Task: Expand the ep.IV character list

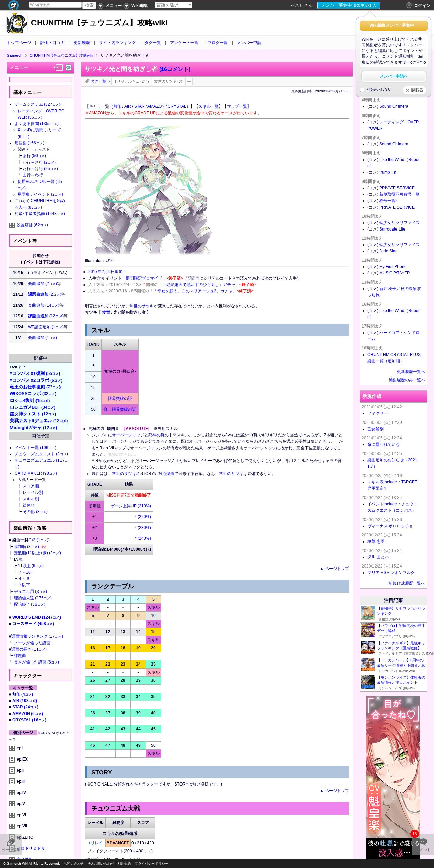Action: pyautogui.click(x=12, y=793)
